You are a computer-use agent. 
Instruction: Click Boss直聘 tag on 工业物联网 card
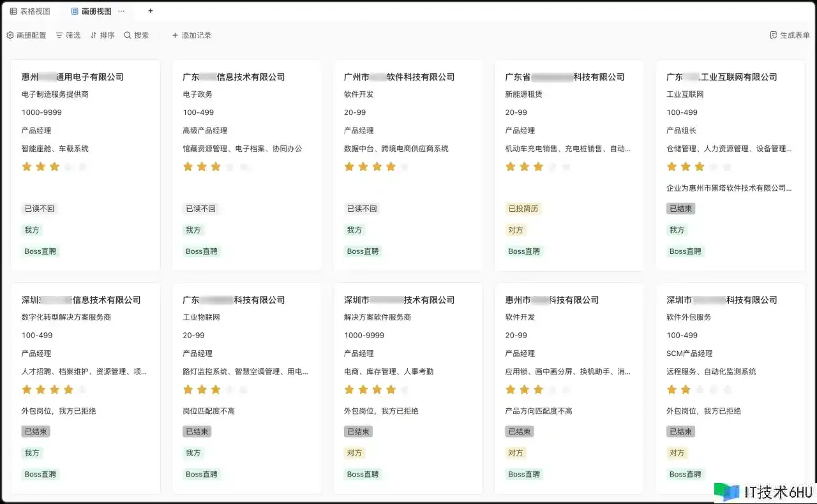click(202, 474)
